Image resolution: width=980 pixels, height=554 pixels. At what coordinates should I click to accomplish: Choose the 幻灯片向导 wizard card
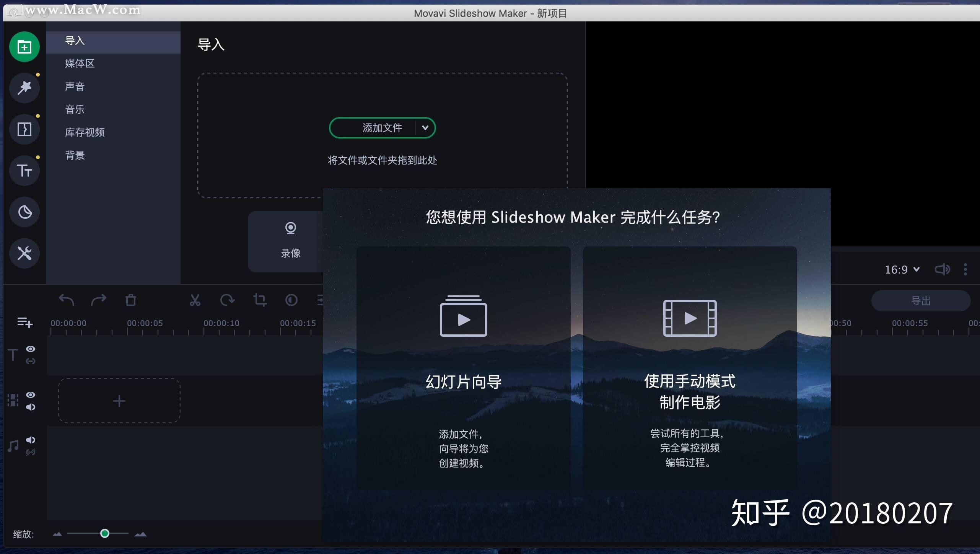coord(463,368)
